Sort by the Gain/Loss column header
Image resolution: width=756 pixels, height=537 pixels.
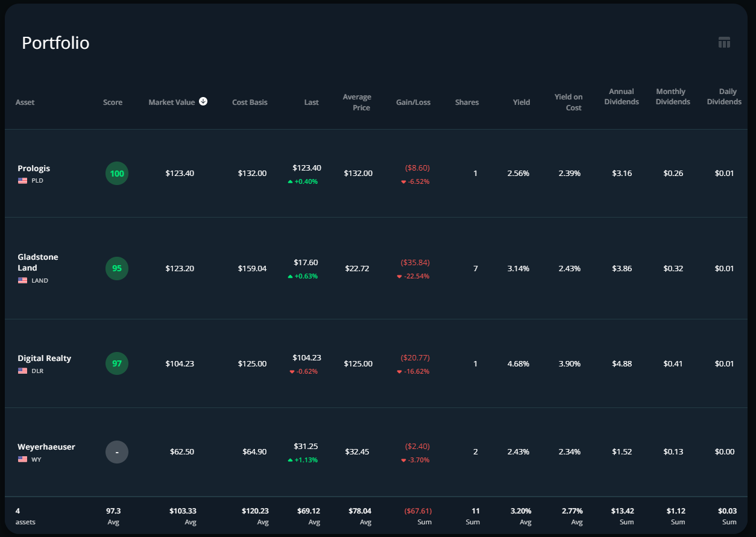click(x=413, y=102)
